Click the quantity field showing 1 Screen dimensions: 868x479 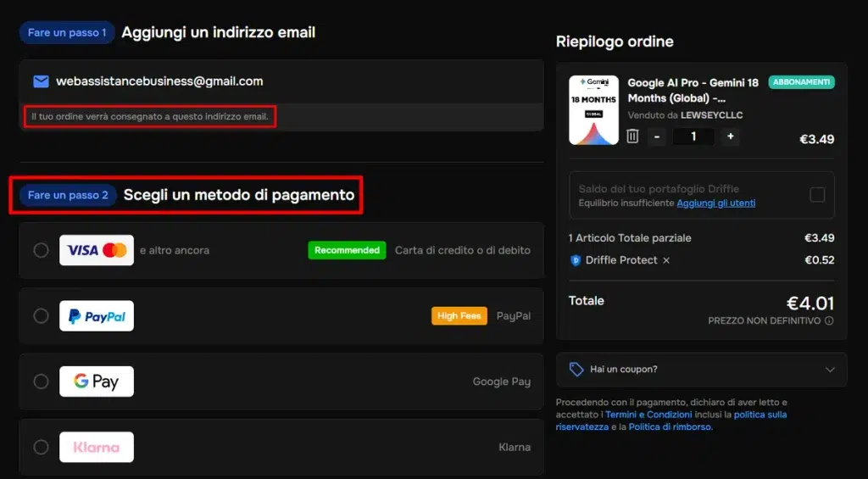pos(693,136)
